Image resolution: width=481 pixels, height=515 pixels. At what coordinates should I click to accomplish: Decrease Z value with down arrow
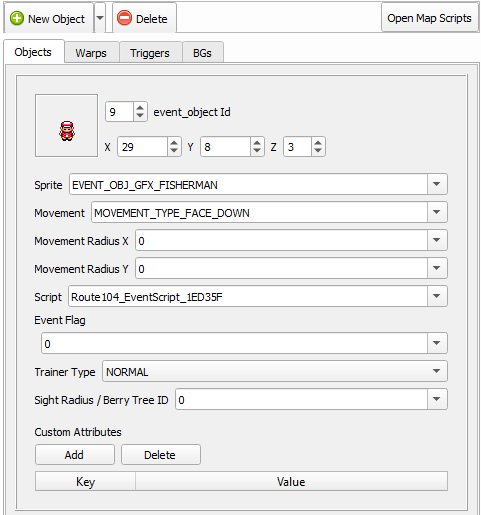pos(318,151)
